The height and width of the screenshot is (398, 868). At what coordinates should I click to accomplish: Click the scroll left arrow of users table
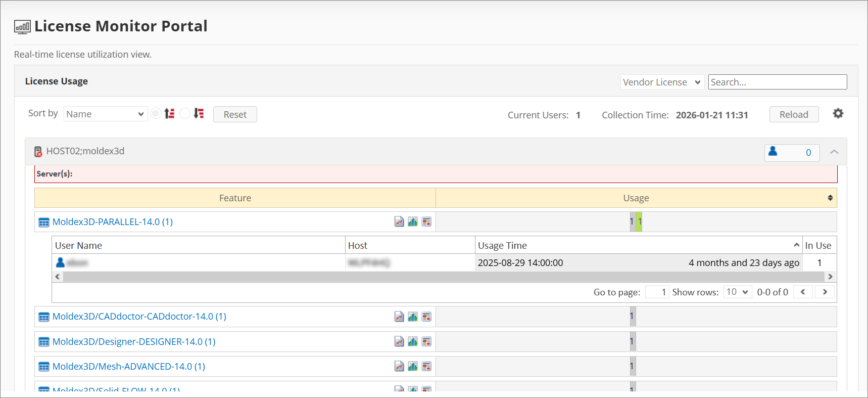coord(58,277)
